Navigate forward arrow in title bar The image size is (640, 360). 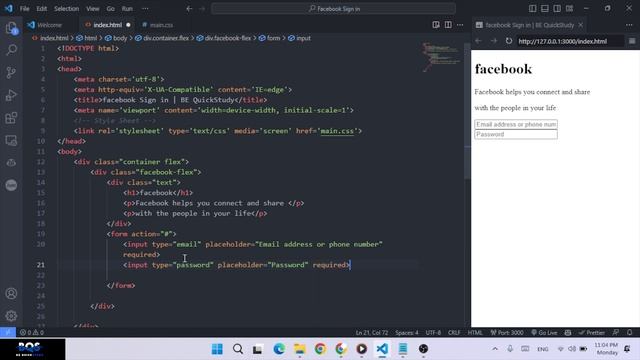click(x=202, y=9)
